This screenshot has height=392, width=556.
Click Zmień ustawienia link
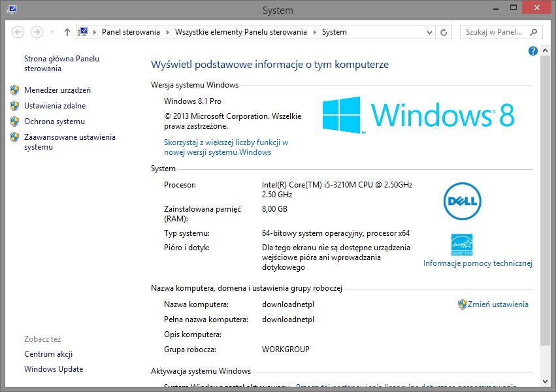point(498,304)
